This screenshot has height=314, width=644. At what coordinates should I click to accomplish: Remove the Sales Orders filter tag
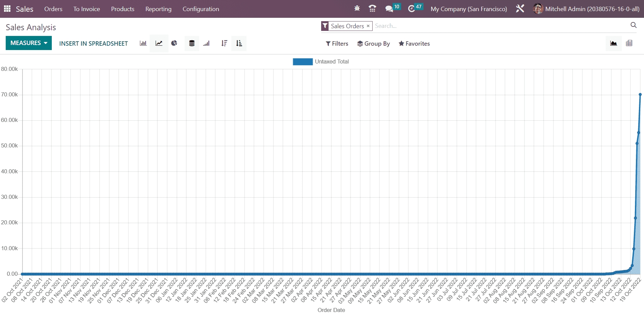click(x=368, y=26)
